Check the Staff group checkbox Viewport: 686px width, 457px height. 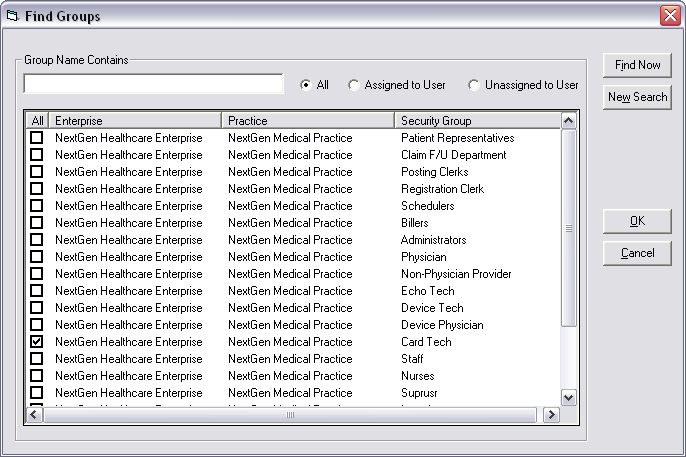click(x=37, y=359)
